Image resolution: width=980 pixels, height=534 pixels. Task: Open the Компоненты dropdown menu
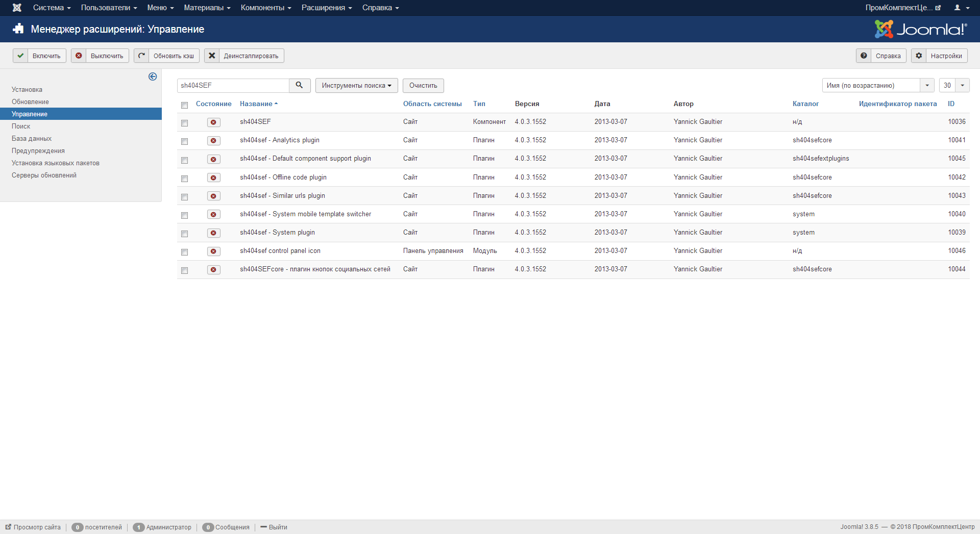(x=266, y=8)
